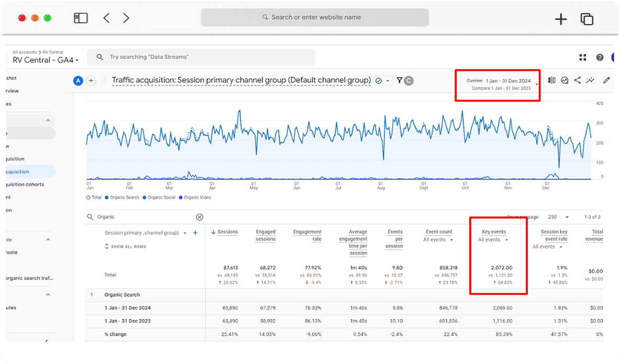Open the rows per page 250 dropdown
Screen dimensions: 620x364
click(558, 217)
